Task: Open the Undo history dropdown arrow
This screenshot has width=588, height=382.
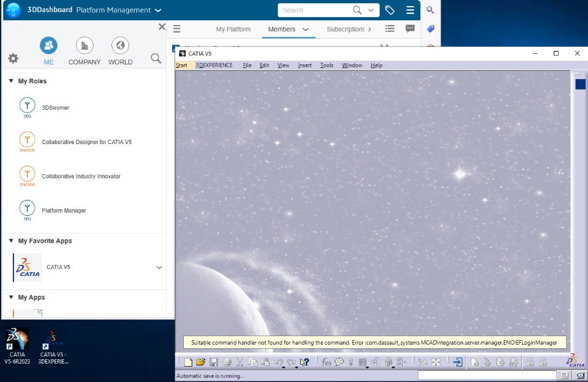Action: [284, 367]
